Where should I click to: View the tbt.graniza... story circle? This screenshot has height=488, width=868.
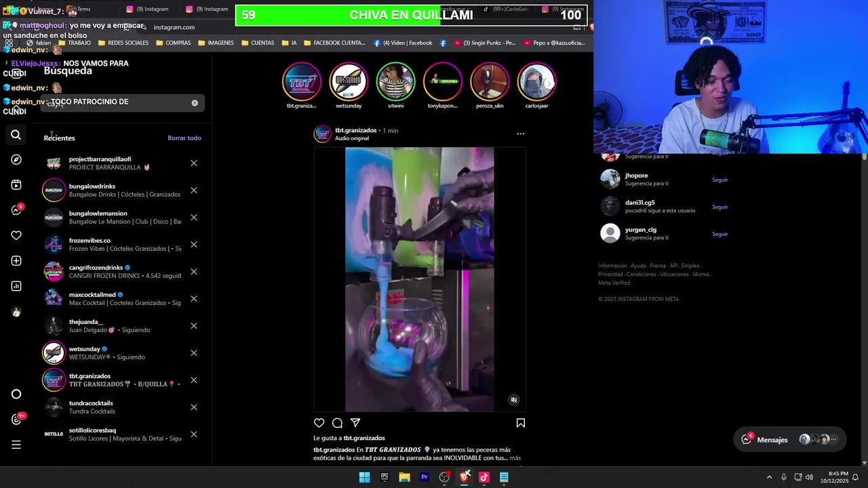coord(301,82)
